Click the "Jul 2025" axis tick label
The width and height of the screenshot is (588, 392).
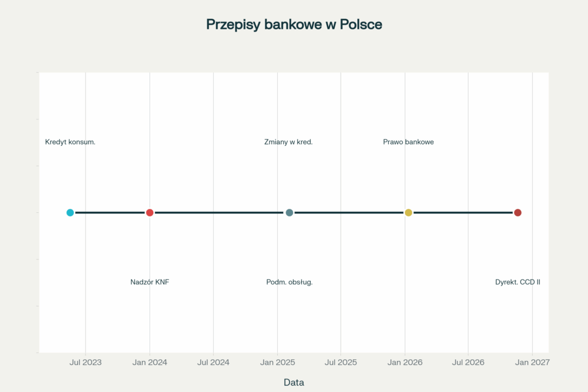pyautogui.click(x=341, y=363)
